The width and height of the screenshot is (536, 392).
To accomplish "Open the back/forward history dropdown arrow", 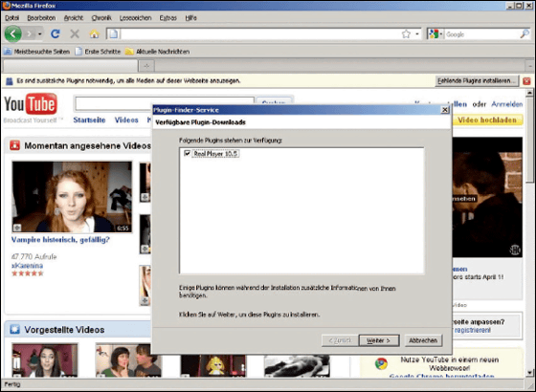I will [39, 33].
